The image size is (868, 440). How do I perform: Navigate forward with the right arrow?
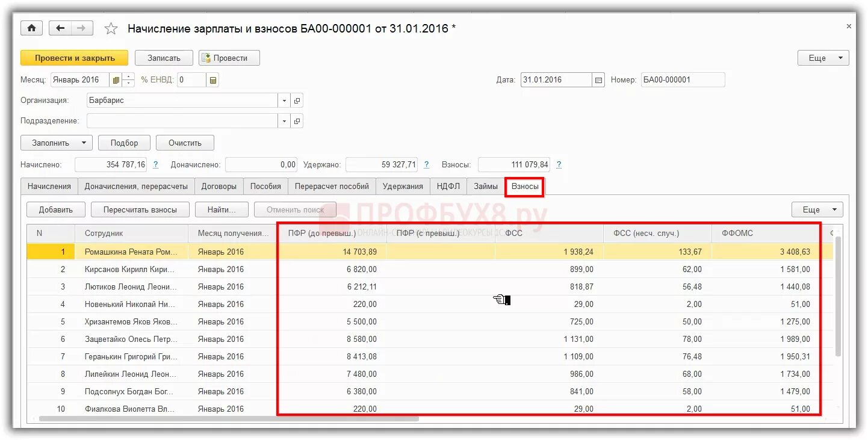(x=82, y=28)
